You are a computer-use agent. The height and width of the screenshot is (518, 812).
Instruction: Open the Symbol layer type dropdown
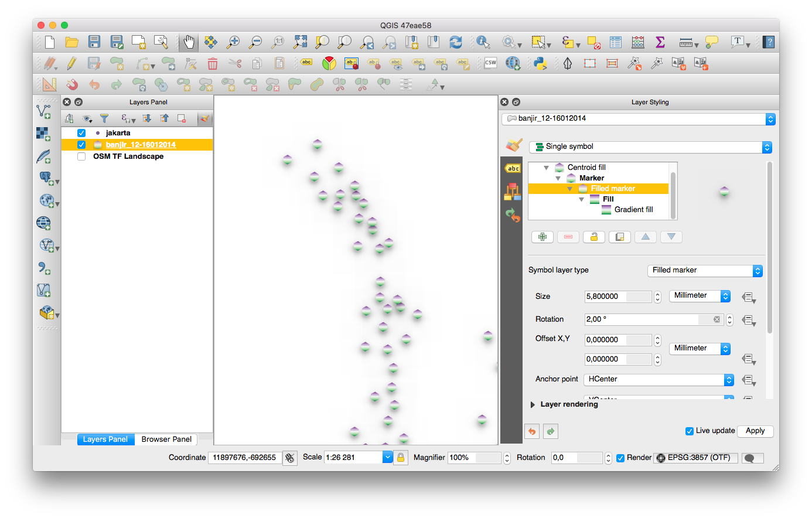[705, 270]
